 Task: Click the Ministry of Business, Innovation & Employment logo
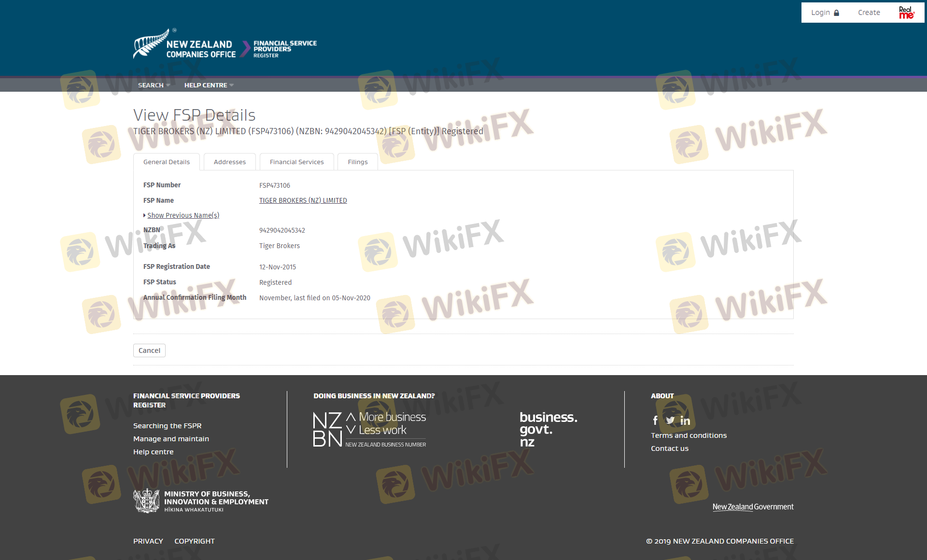click(x=201, y=501)
